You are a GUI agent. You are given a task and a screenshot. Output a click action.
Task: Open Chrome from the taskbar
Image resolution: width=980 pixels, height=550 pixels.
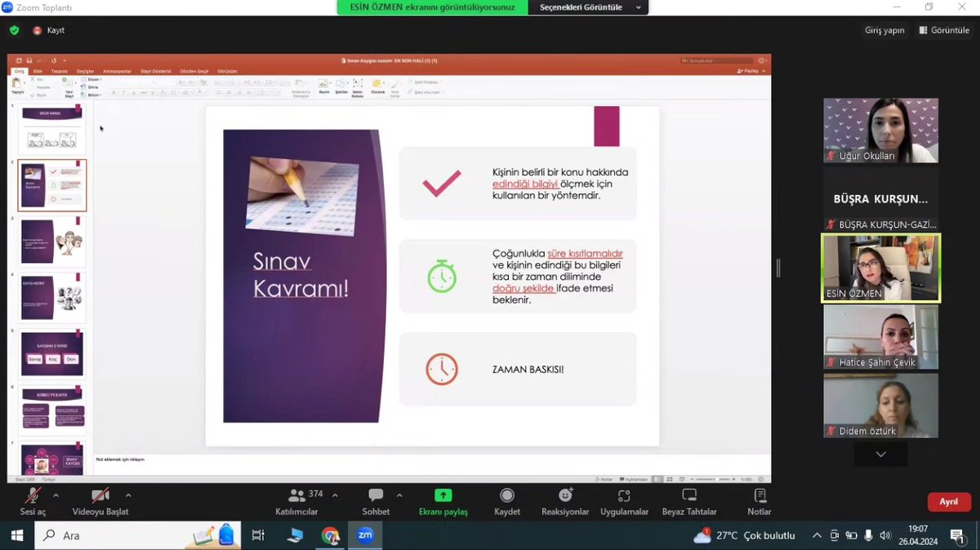click(330, 536)
